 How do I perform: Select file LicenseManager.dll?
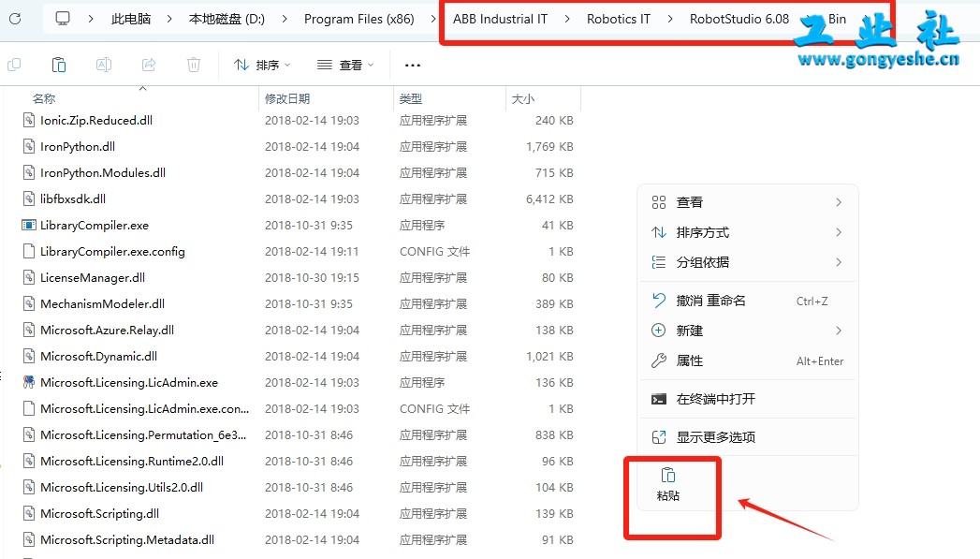tap(93, 277)
